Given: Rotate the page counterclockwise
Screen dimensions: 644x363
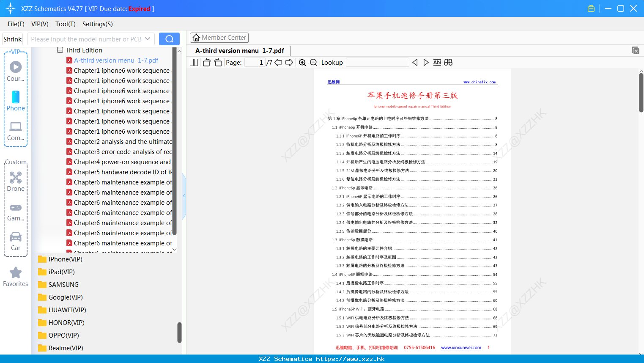Looking at the screenshot, I should click(206, 63).
